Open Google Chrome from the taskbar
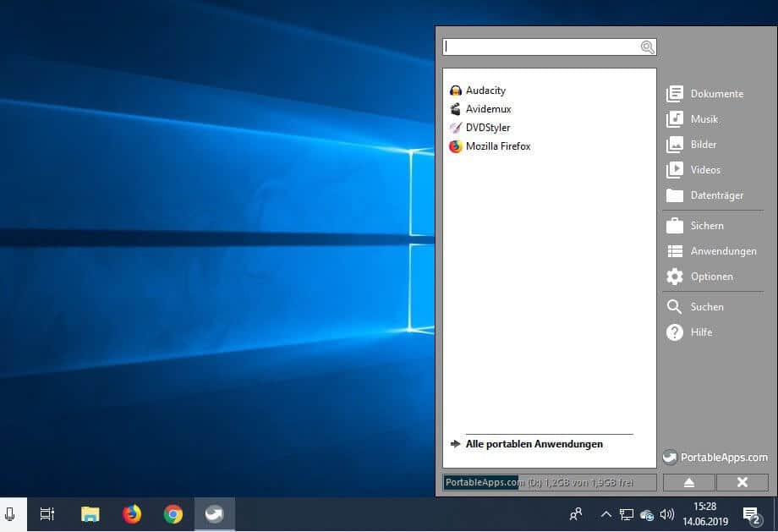The width and height of the screenshot is (778, 532). [x=173, y=514]
